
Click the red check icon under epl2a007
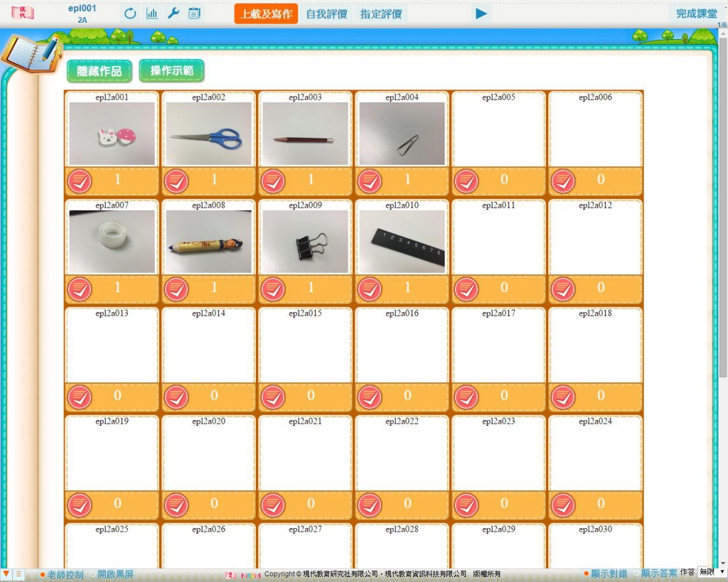tap(80, 290)
